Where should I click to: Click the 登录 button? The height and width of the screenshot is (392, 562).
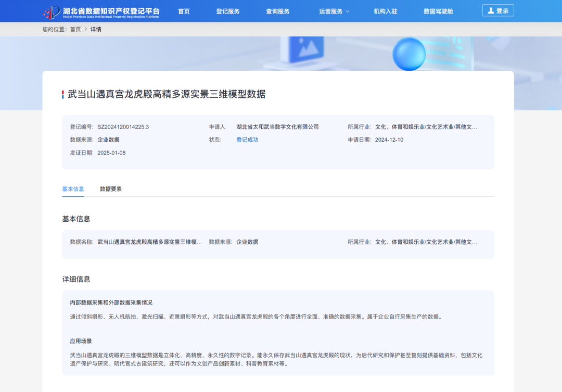click(498, 10)
